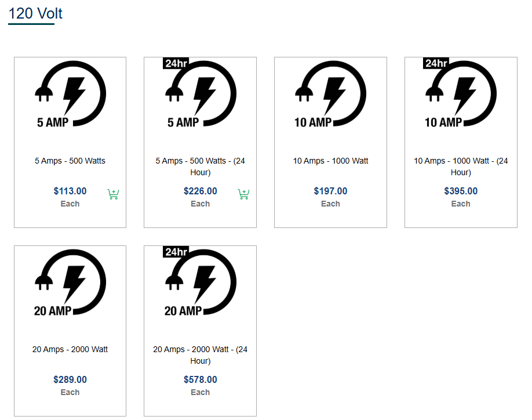Add 5 Amps 24 Hour to cart
Screen dimensions: 532x420
click(243, 194)
